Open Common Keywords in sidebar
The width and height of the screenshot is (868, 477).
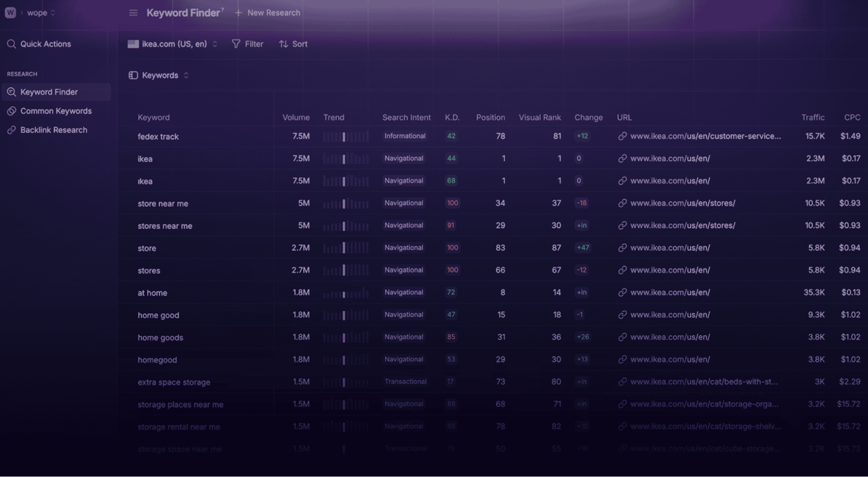[56, 111]
